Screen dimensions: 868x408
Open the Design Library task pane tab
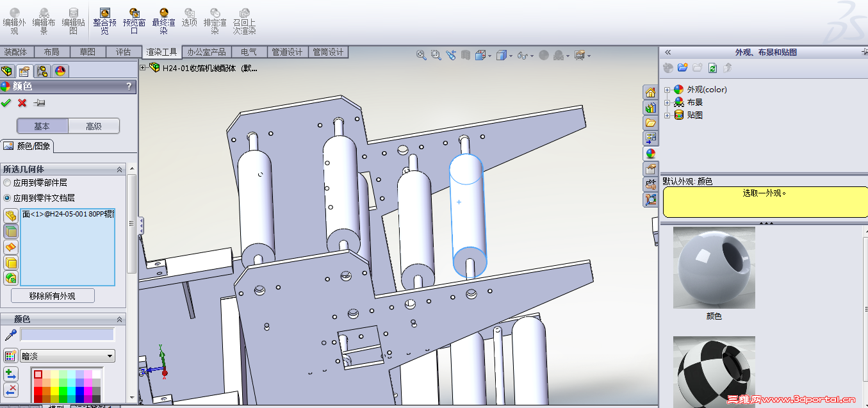click(x=651, y=108)
